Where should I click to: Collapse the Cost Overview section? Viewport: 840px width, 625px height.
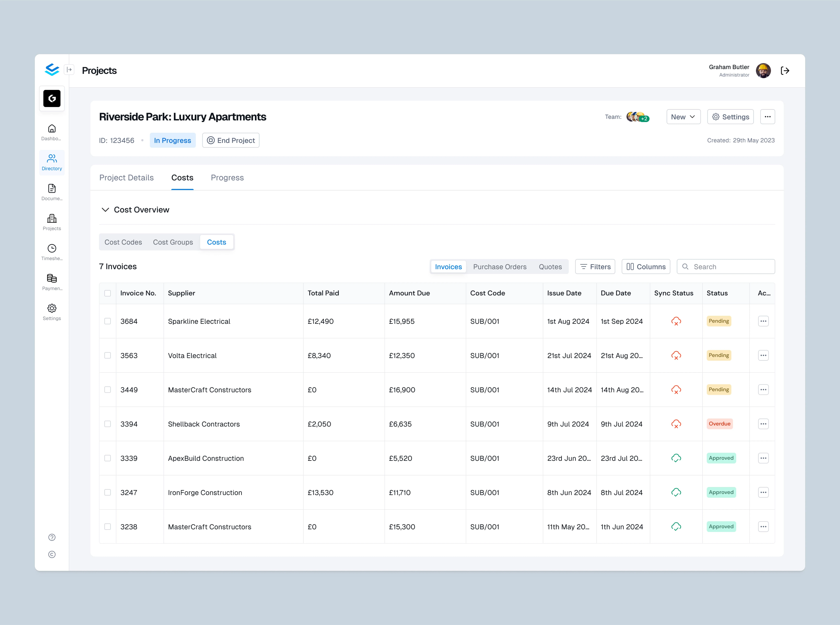coord(106,210)
